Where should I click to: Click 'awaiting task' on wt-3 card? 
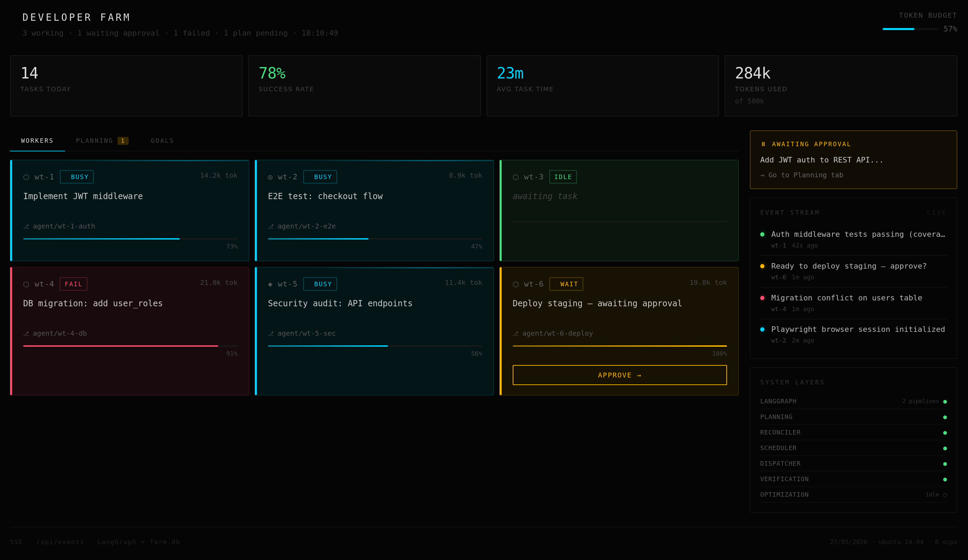pyautogui.click(x=545, y=196)
